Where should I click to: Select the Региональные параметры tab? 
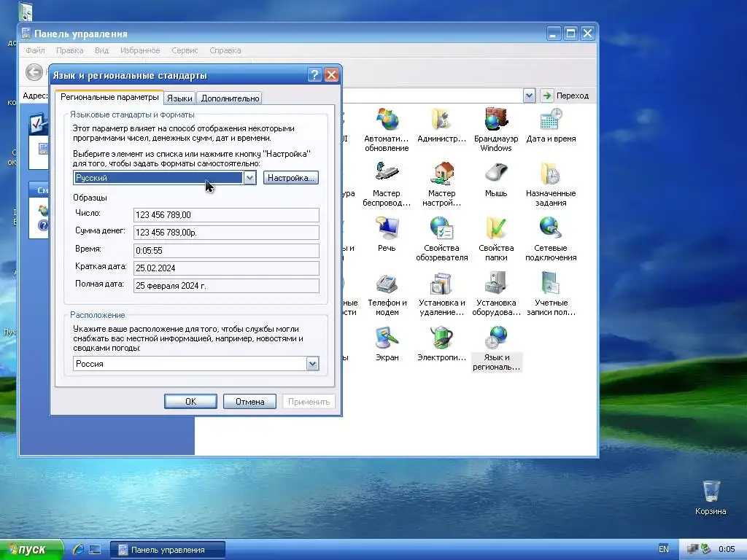[109, 97]
